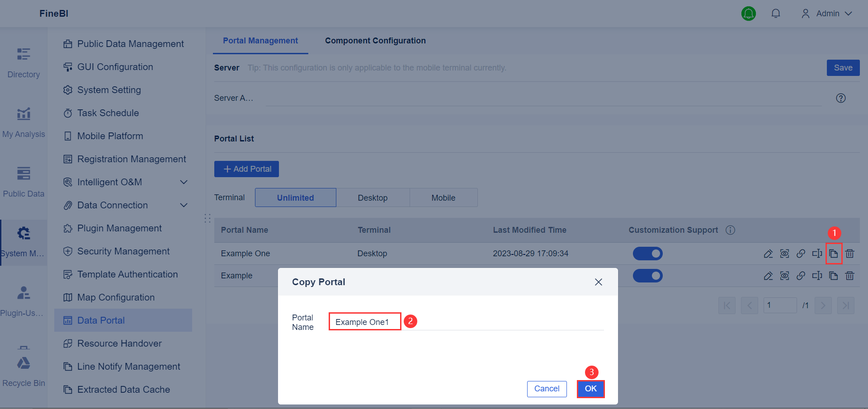This screenshot has height=409, width=868.
Task: Click the Portal Name input field
Action: pos(466,322)
